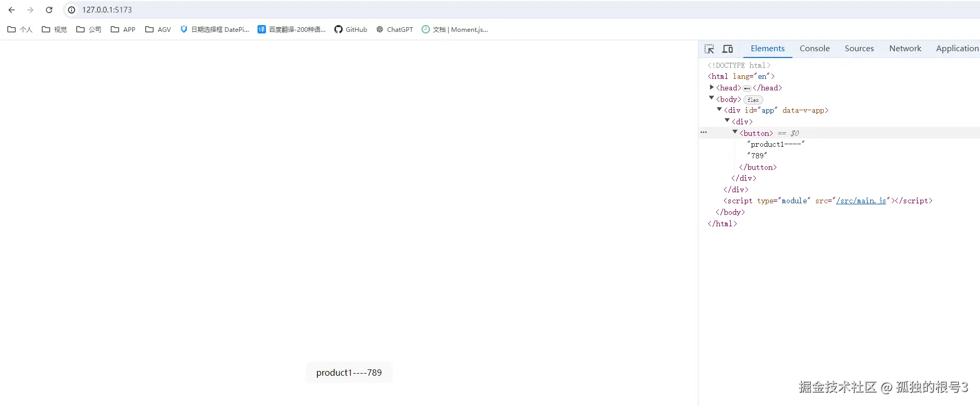Select the html lang="en" line
980x406 pixels.
741,76
